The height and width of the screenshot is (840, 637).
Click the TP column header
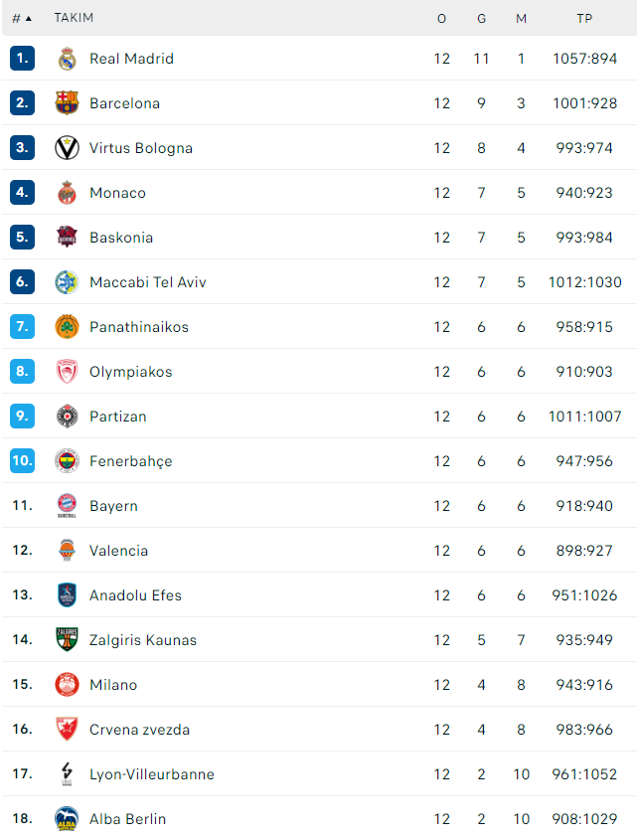tap(584, 19)
